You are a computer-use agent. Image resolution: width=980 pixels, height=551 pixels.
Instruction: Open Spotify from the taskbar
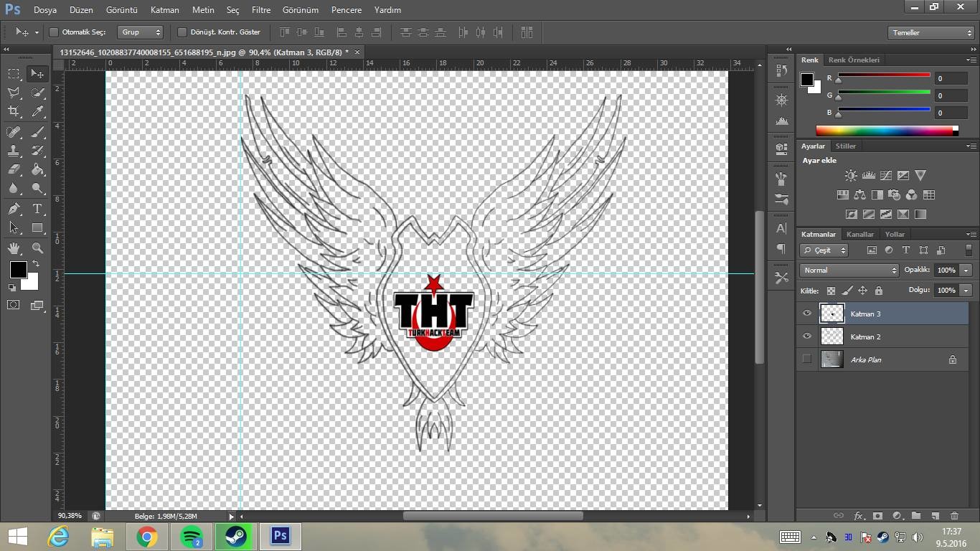coord(191,537)
